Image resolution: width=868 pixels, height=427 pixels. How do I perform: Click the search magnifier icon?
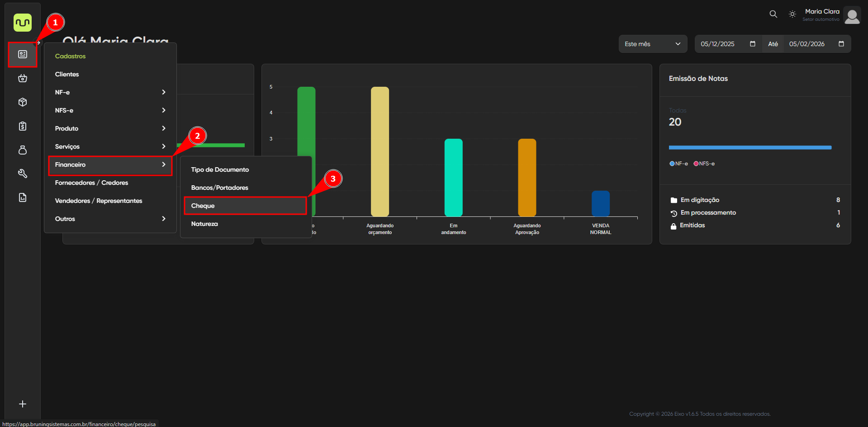[x=773, y=14]
